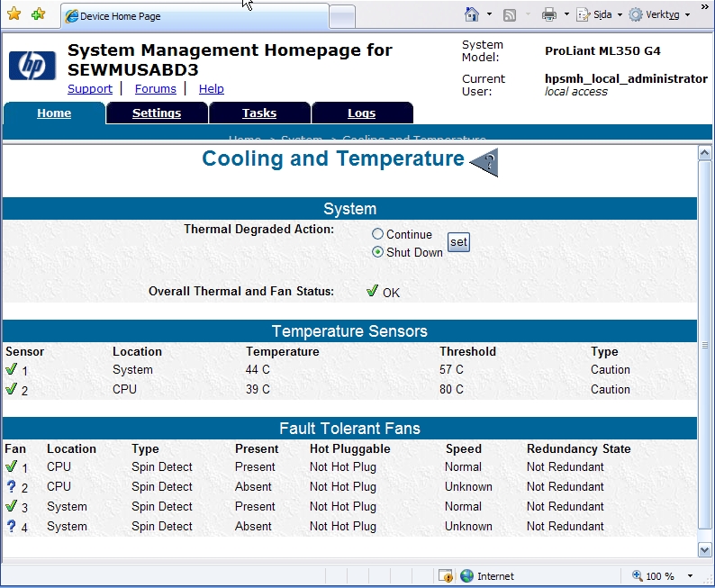Open a new blank browser tab
The height and width of the screenshot is (588, 715).
[x=342, y=17]
